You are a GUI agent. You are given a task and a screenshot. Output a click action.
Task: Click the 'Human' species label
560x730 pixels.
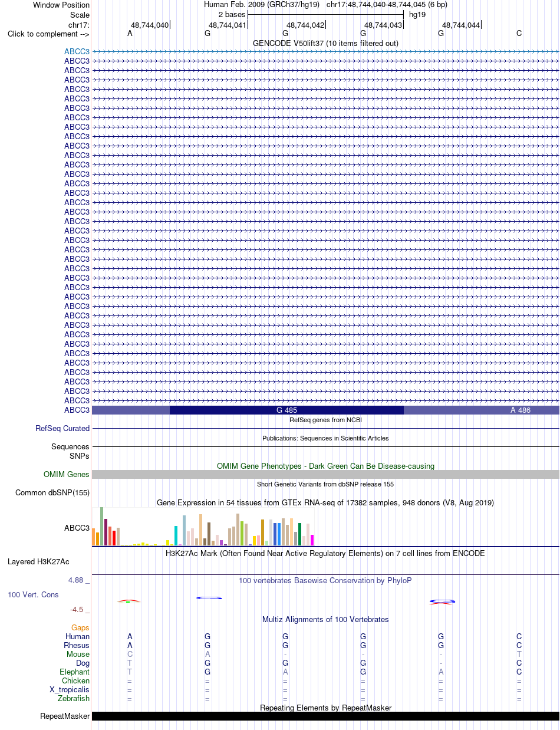pos(77,637)
